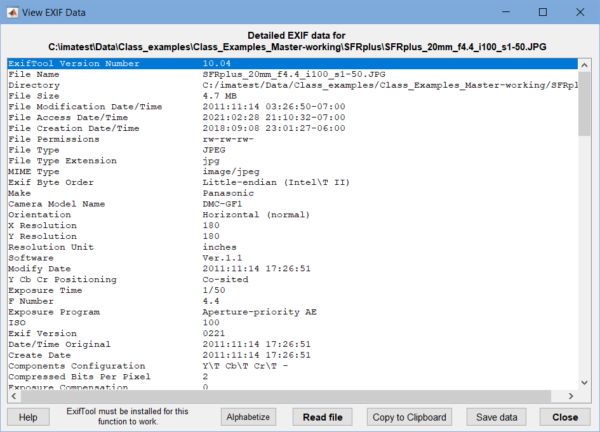This screenshot has width=600, height=432.
Task: Click the vertical scrollbar up arrow
Action: [585, 63]
